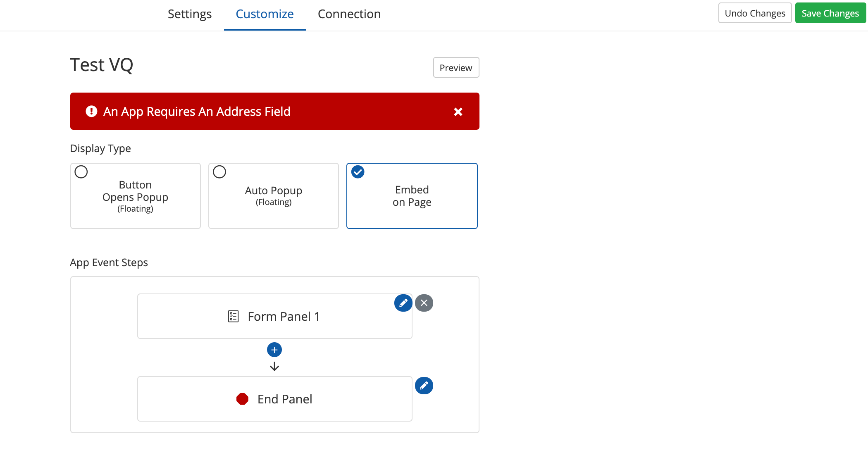Select Embed on Page display type
Viewport: 868px width, 453px height.
pyautogui.click(x=412, y=196)
